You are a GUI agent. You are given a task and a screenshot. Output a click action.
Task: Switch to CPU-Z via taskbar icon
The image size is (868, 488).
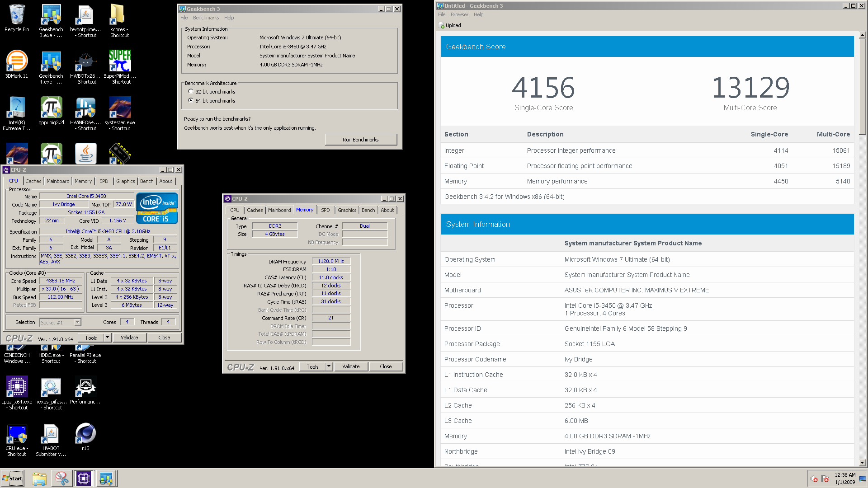[x=84, y=479]
